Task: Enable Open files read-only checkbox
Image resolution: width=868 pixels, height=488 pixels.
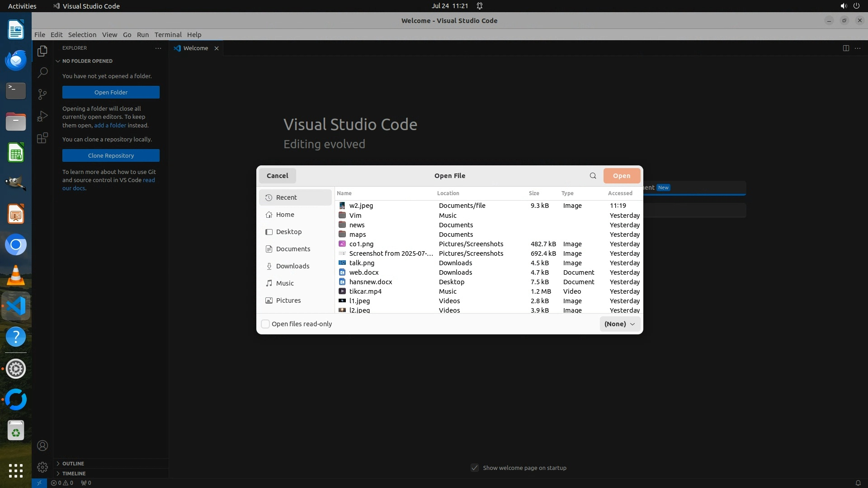Action: [x=265, y=324]
